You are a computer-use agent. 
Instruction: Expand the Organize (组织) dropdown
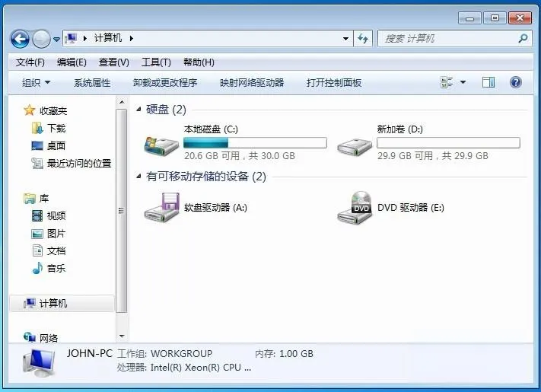click(36, 82)
